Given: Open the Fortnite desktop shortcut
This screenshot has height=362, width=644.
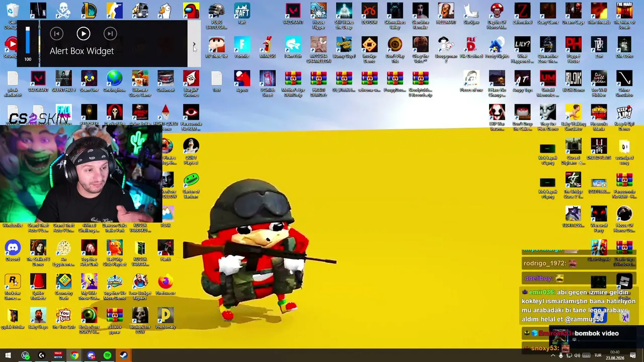Looking at the screenshot, I should coord(242,48).
